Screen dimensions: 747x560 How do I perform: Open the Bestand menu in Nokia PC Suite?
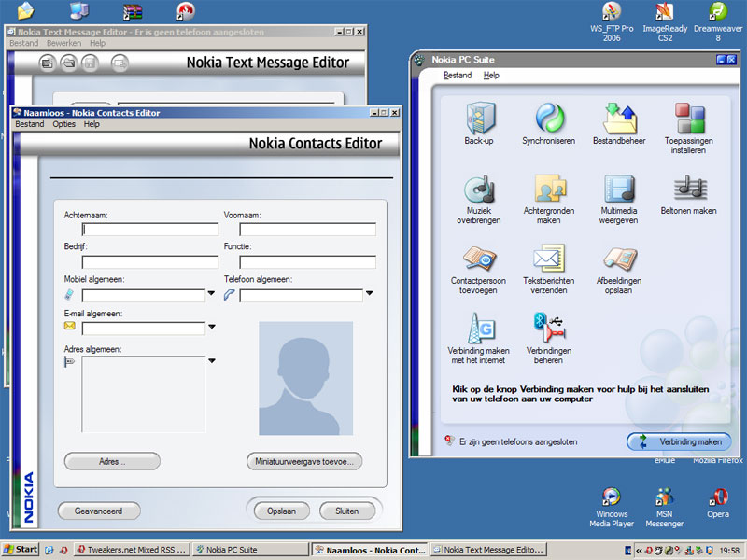point(458,76)
